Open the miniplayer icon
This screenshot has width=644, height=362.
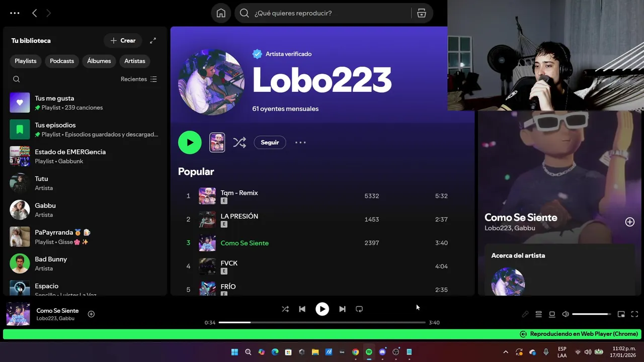621,314
